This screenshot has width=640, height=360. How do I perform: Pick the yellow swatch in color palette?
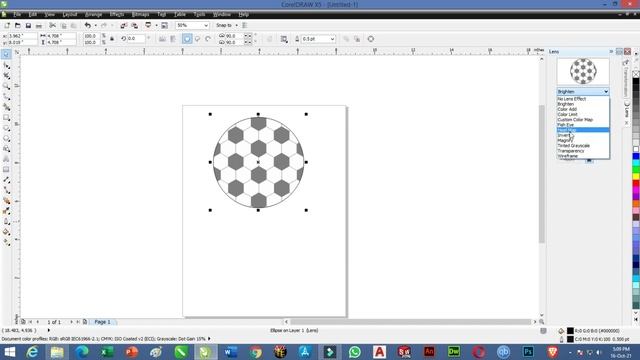pyautogui.click(x=636, y=176)
